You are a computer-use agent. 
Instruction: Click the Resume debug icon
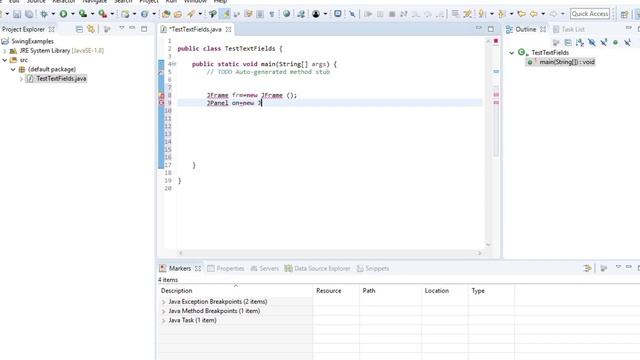pyautogui.click(x=368, y=14)
